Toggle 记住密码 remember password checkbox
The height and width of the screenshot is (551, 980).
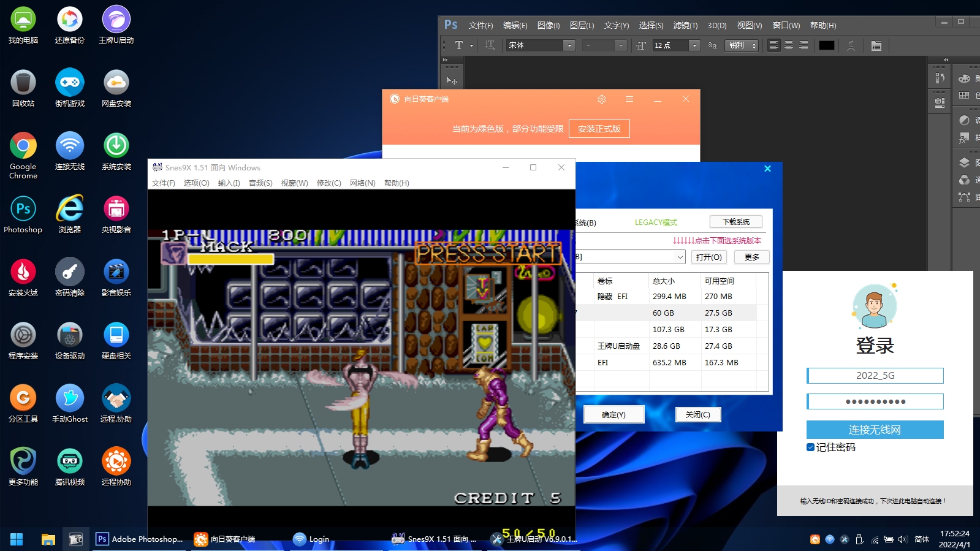(810, 447)
